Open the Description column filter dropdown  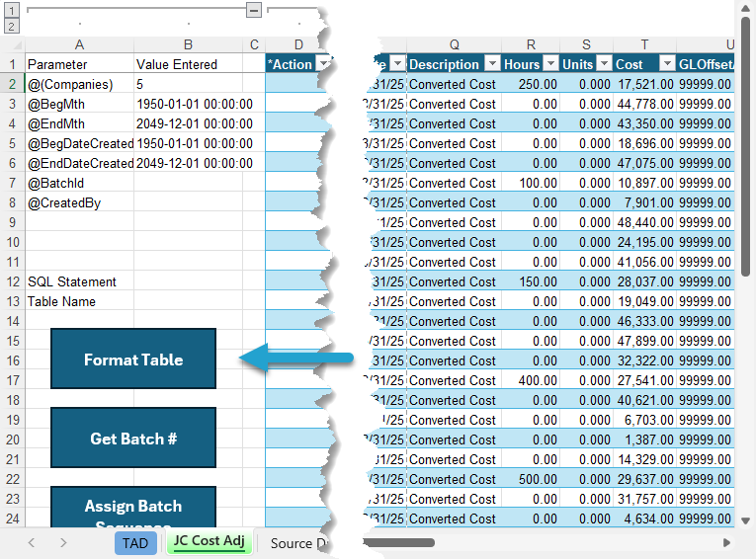[492, 63]
